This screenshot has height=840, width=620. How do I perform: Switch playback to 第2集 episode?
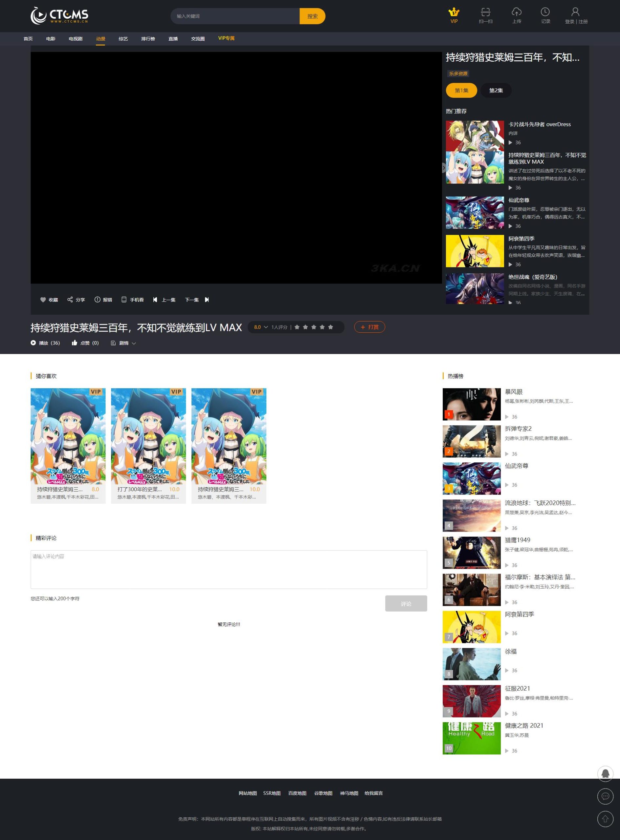496,90
